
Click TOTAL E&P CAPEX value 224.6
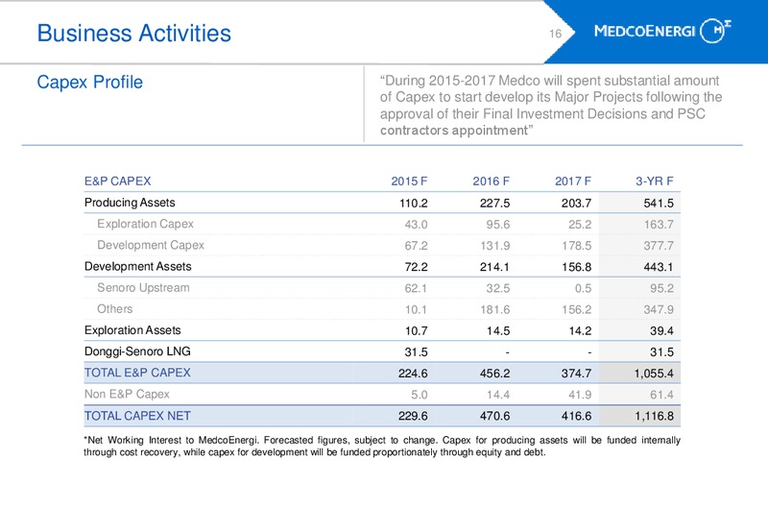[413, 374]
